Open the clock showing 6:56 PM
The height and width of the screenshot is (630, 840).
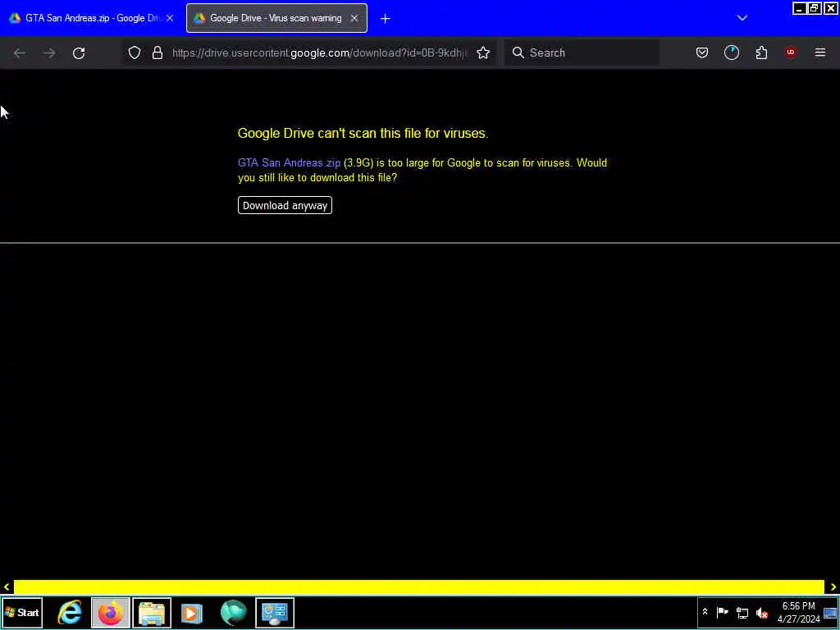click(799, 612)
